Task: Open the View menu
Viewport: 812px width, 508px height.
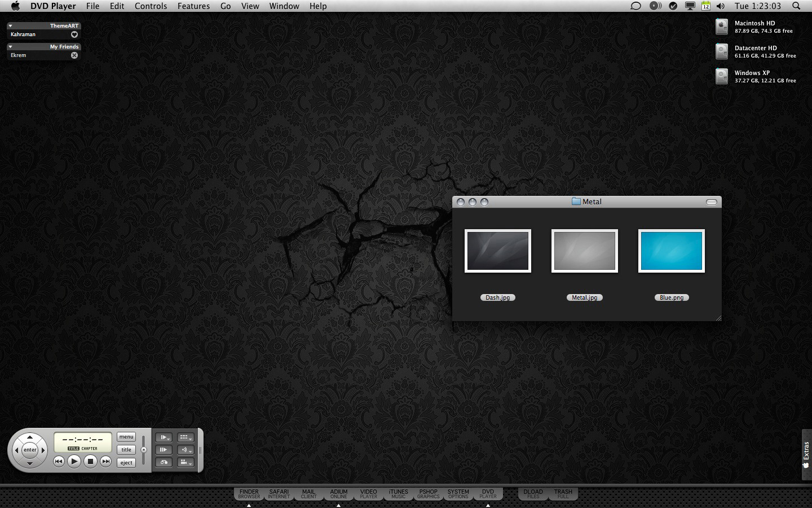Action: 250,6
